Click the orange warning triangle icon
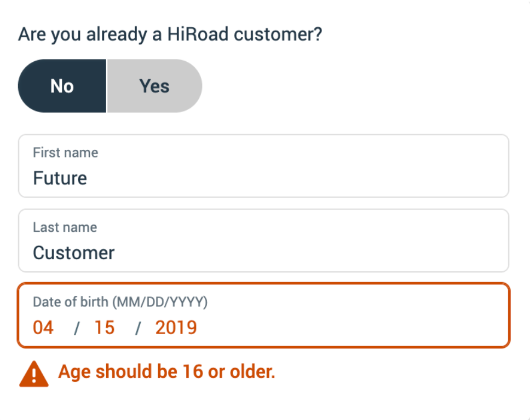This screenshot has width=530, height=420. tap(34, 374)
